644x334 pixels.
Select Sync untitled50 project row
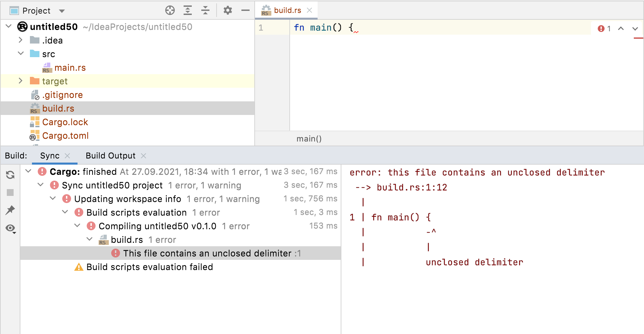pyautogui.click(x=181, y=185)
